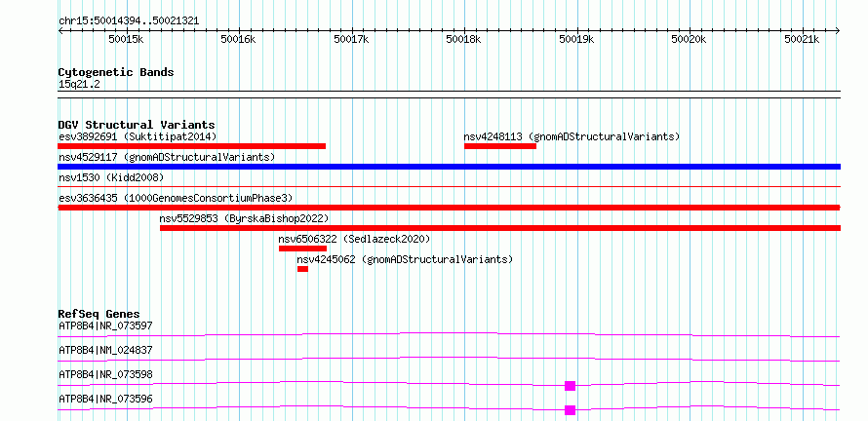This screenshot has width=868, height=421.
Task: Open the ATP8B4|NR_073597 transcript label
Action: [x=105, y=325]
